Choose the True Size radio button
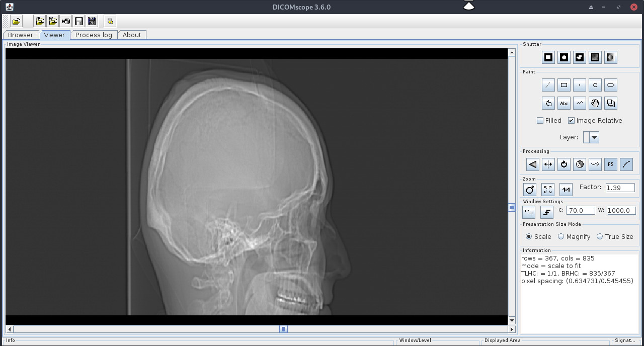This screenshot has height=346, width=644. pyautogui.click(x=600, y=237)
